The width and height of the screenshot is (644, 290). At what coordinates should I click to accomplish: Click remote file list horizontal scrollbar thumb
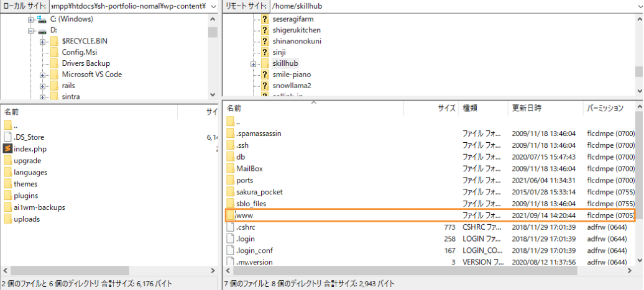[406, 271]
